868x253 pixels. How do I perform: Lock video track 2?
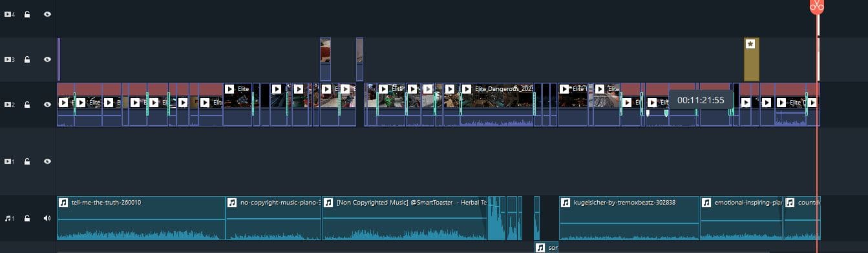pyautogui.click(x=27, y=105)
